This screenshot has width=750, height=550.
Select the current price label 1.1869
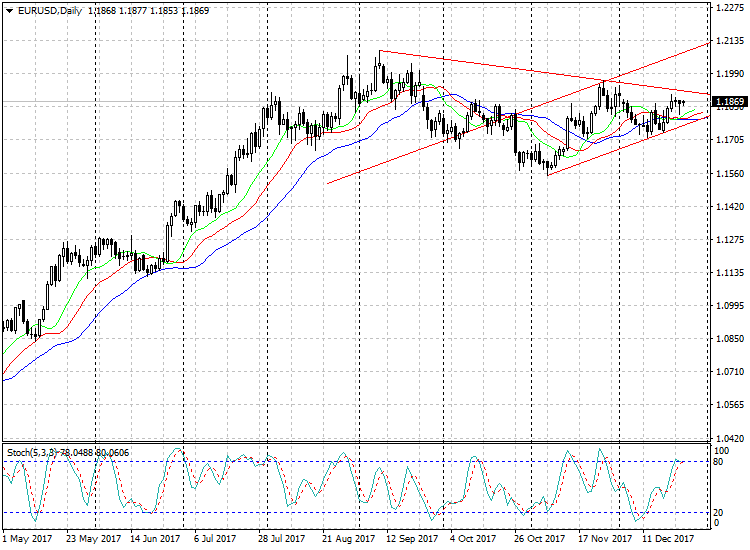tap(729, 101)
